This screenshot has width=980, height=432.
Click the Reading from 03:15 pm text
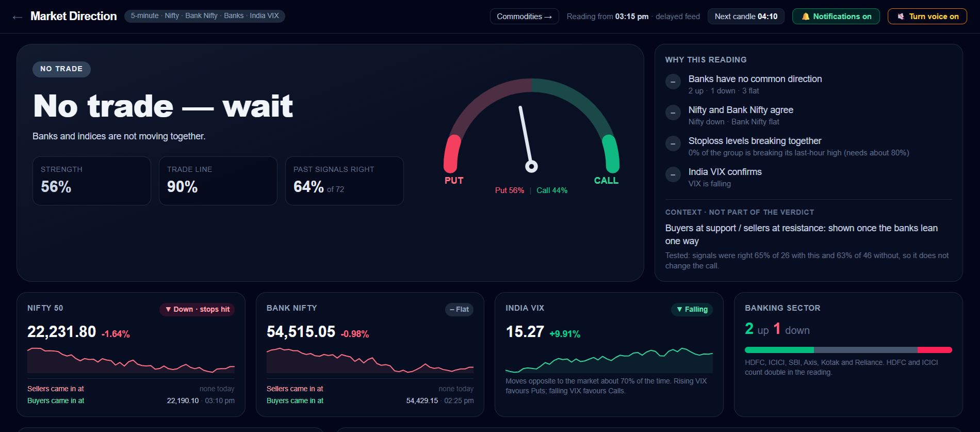608,17
